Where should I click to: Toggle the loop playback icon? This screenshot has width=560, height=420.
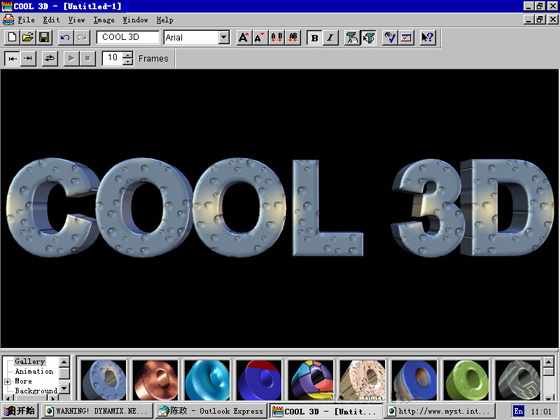50,58
